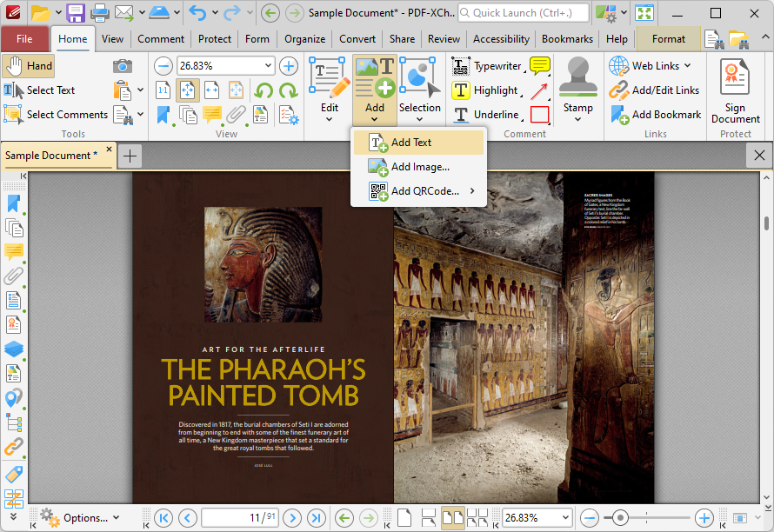The height and width of the screenshot is (532, 774).
Task: Open the ribbon zoom level dropdown
Action: (x=268, y=65)
